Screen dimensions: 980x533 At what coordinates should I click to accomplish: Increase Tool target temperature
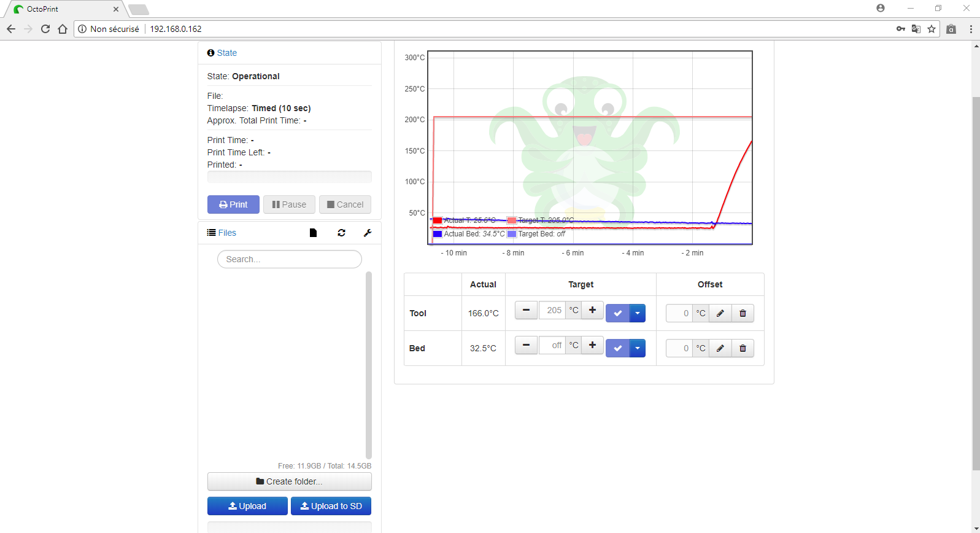592,310
